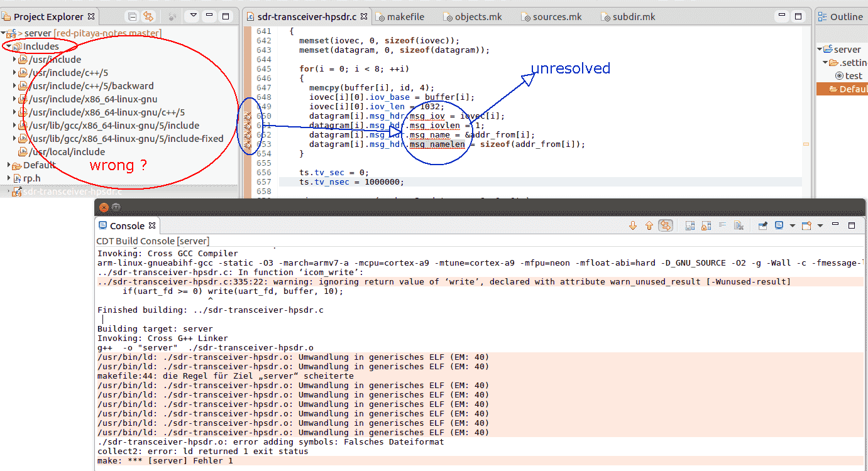Maximize the editor area
Screen dimensions: 868x471
click(798, 16)
